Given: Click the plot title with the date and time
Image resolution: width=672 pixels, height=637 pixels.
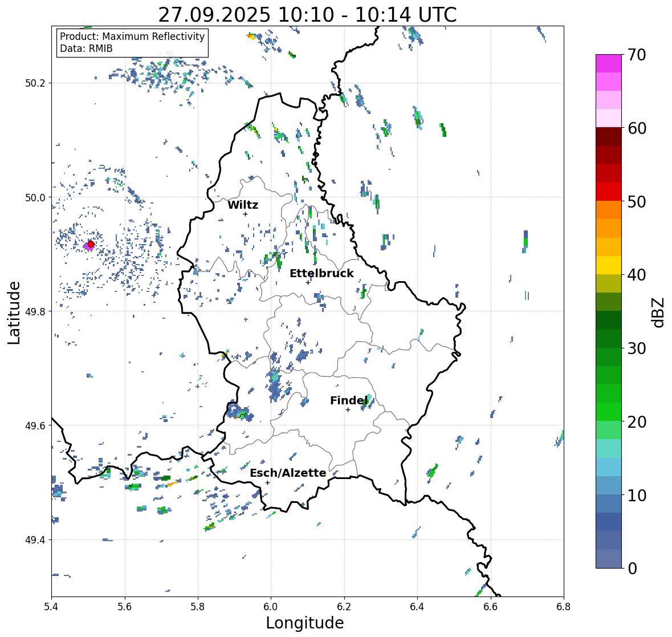Looking at the screenshot, I should pos(307,15).
